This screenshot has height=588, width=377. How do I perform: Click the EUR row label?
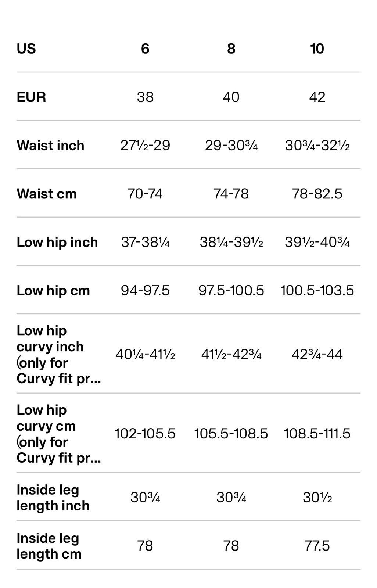(x=31, y=97)
